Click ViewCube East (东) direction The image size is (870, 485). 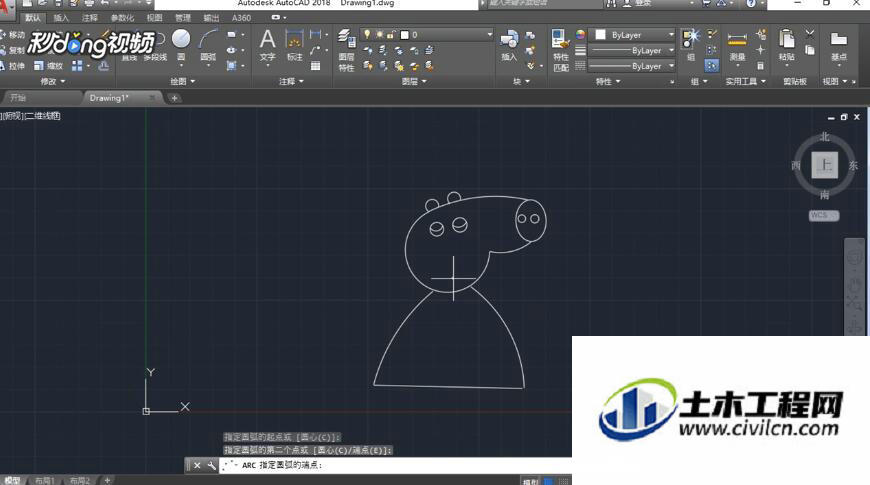853,165
